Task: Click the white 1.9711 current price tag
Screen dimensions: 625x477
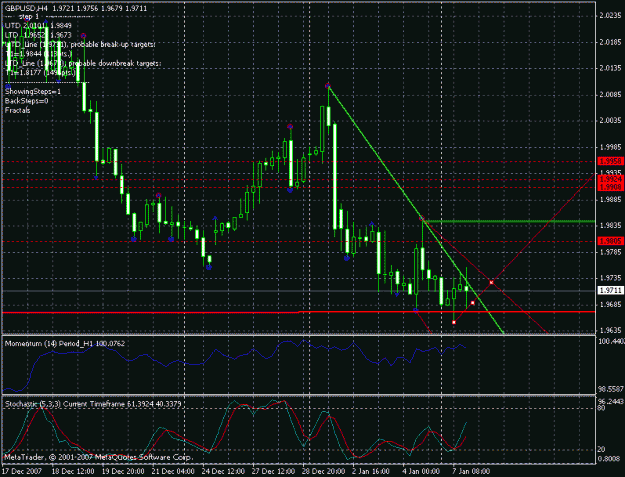Action: (x=610, y=291)
